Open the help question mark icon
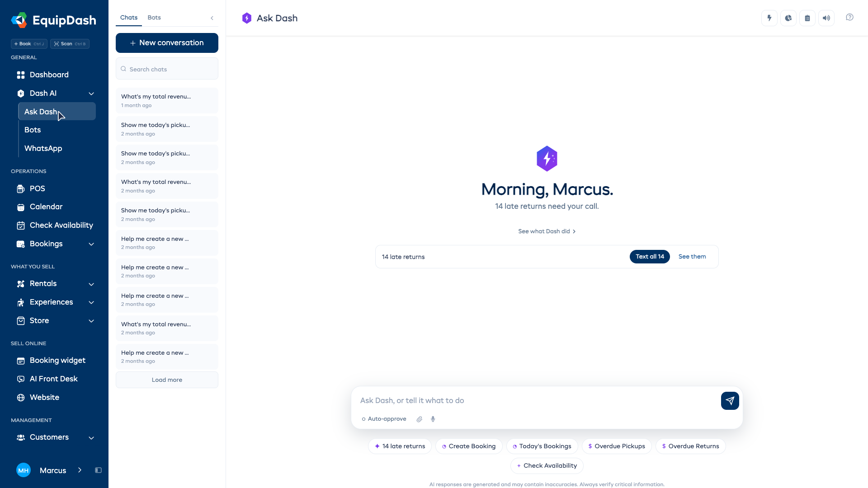This screenshot has width=868, height=488. (849, 17)
